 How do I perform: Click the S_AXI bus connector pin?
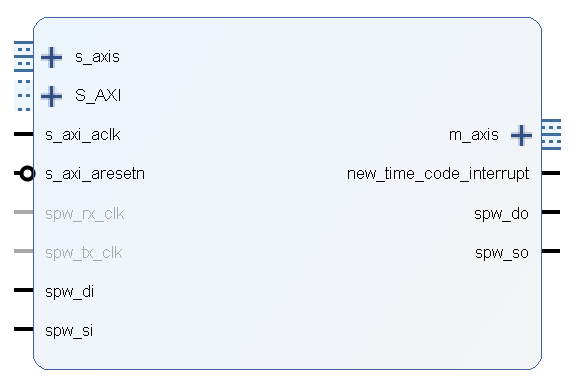[24, 95]
